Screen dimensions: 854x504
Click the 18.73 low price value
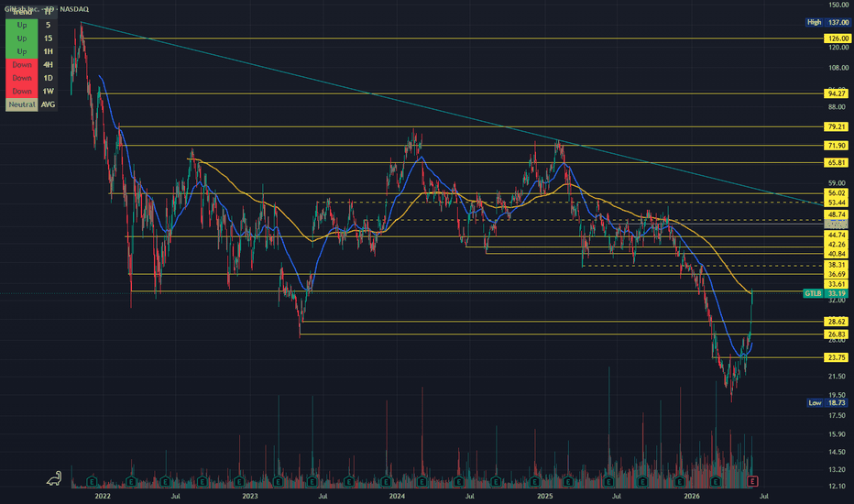(x=837, y=402)
